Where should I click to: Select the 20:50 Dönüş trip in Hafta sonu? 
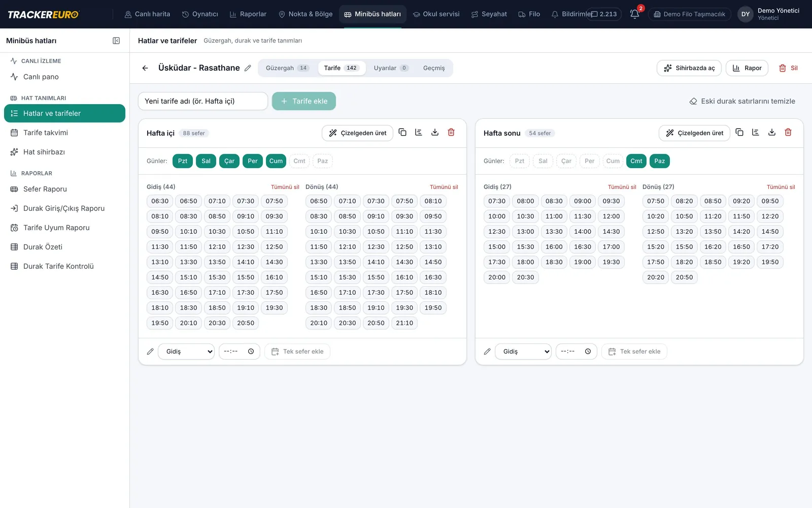click(x=684, y=277)
